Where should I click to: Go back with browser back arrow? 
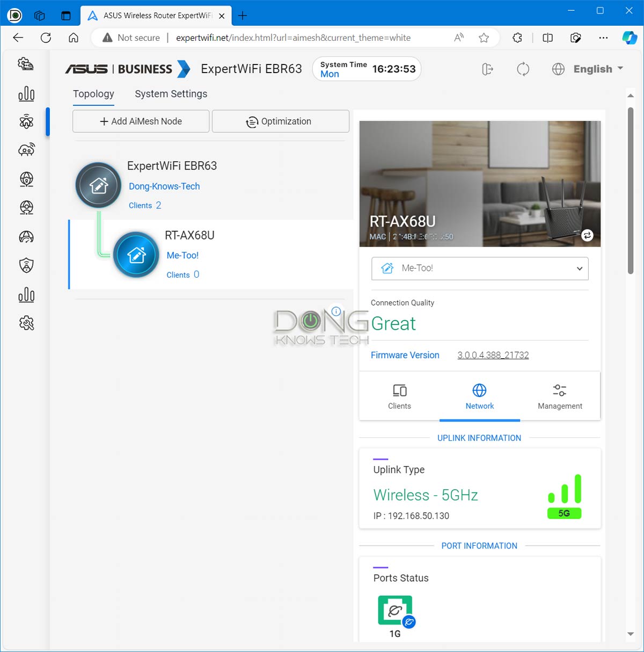click(18, 38)
